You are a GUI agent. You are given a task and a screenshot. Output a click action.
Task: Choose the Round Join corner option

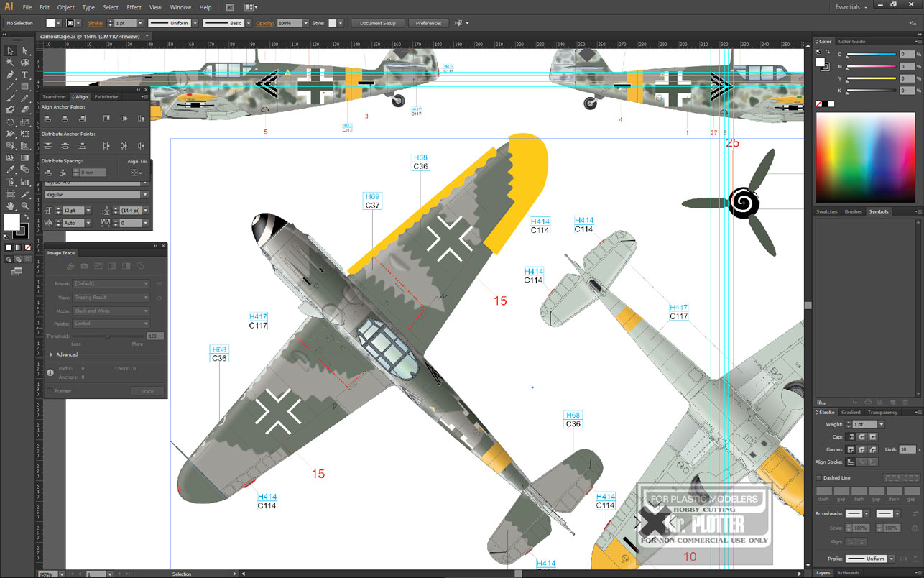tap(861, 449)
